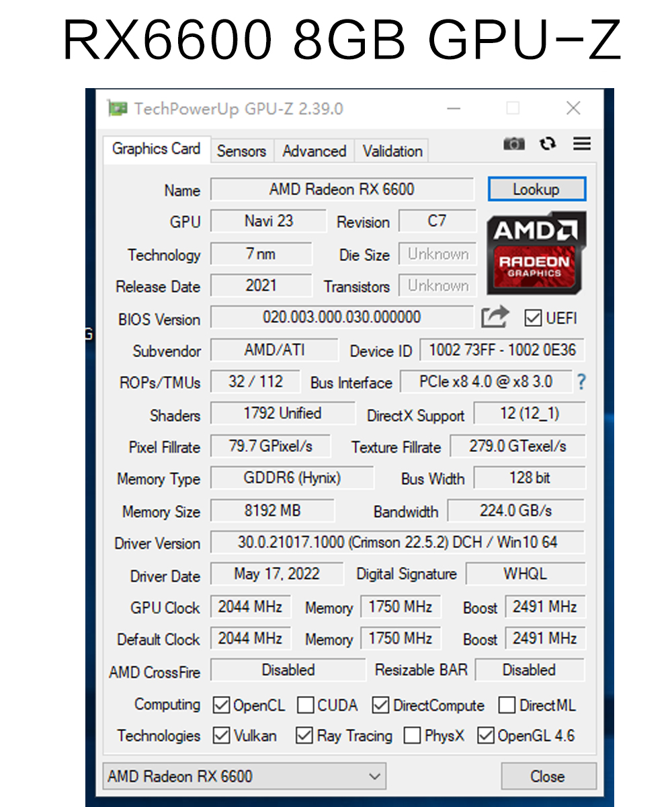Toggle the PhysX checkbox
The image size is (672, 807).
click(x=412, y=735)
